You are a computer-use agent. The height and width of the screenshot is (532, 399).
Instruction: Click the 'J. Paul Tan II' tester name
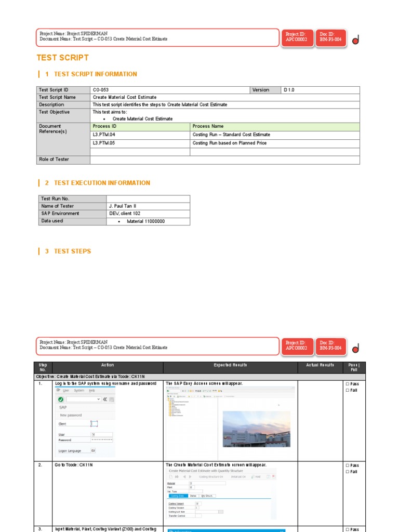(123, 206)
